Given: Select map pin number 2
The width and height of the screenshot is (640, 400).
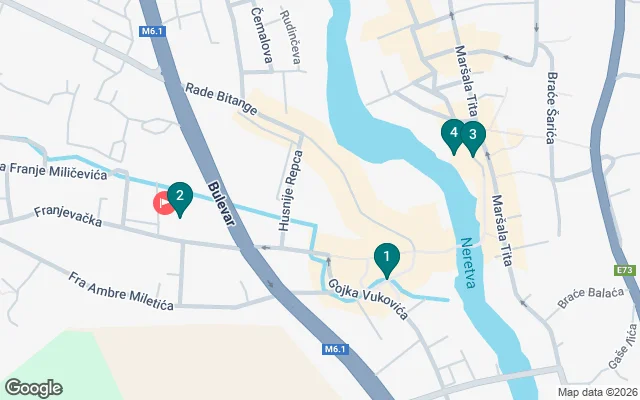Looking at the screenshot, I should tap(180, 199).
